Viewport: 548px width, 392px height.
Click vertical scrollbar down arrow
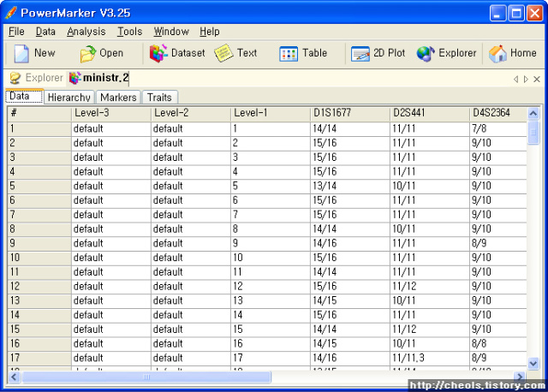[x=533, y=364]
